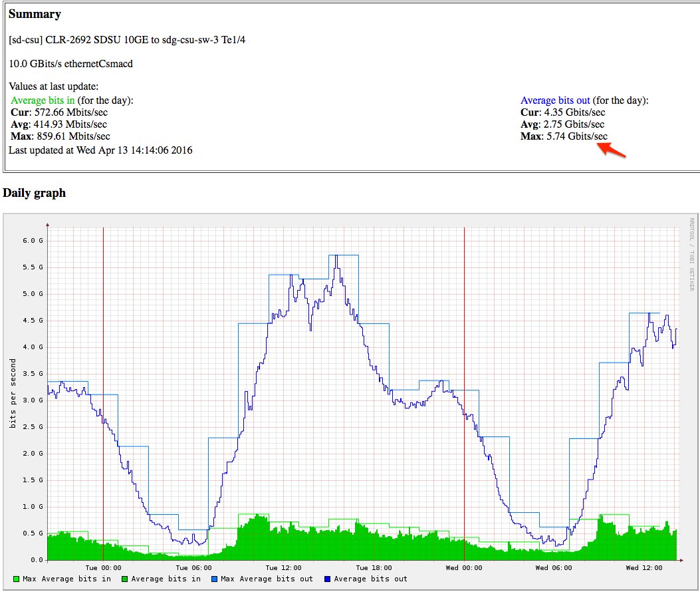Click the 'Last updated at Wed Apr 13' timestamp
This screenshot has width=700, height=592.
pos(100,150)
